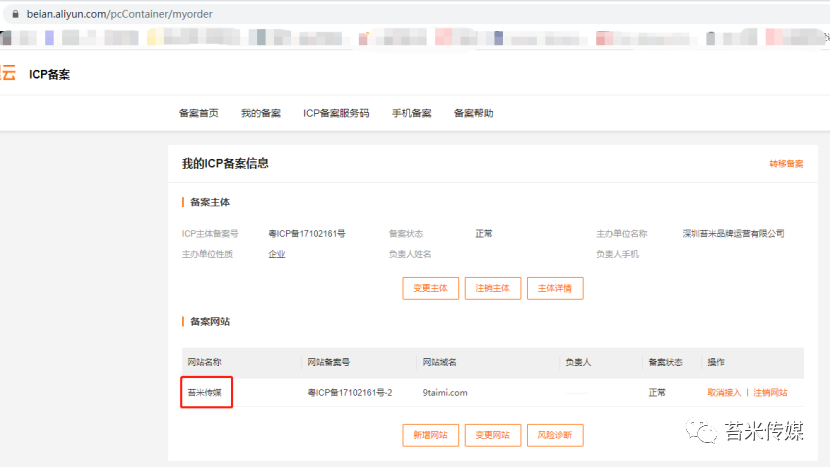Open the 备案首页 navigation tab
This screenshot has width=830, height=467.
(x=198, y=113)
